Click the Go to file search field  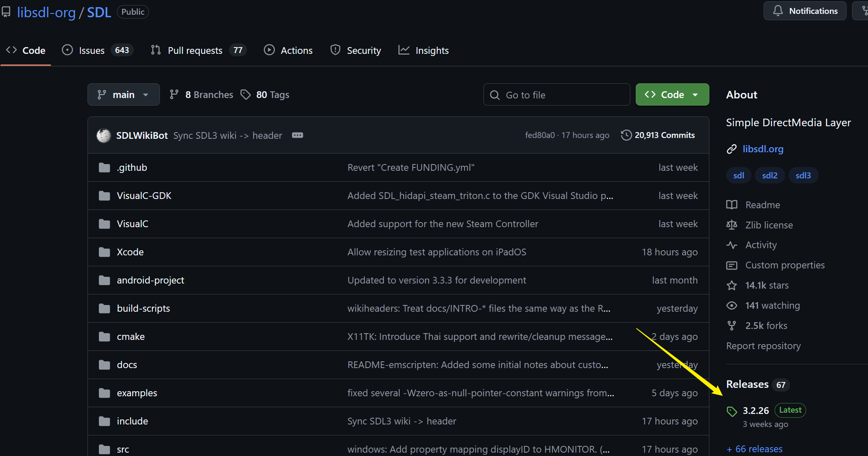click(x=556, y=95)
